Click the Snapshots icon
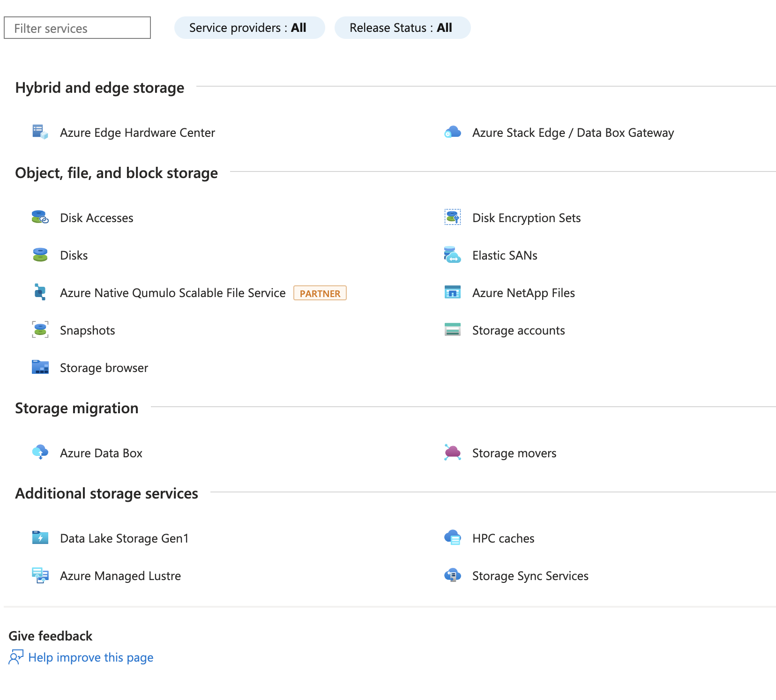Screen dimensions: 776x700 [x=40, y=330]
